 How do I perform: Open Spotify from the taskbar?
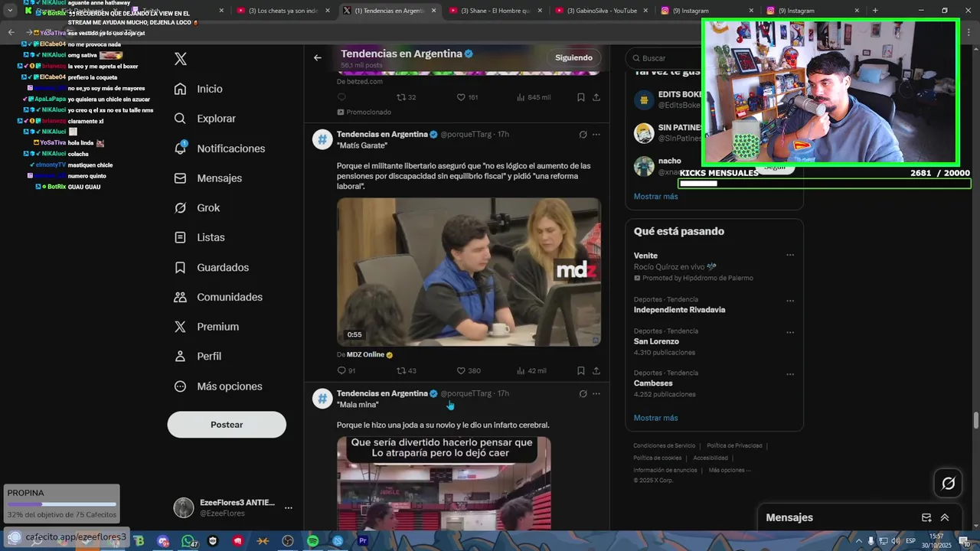(312, 541)
